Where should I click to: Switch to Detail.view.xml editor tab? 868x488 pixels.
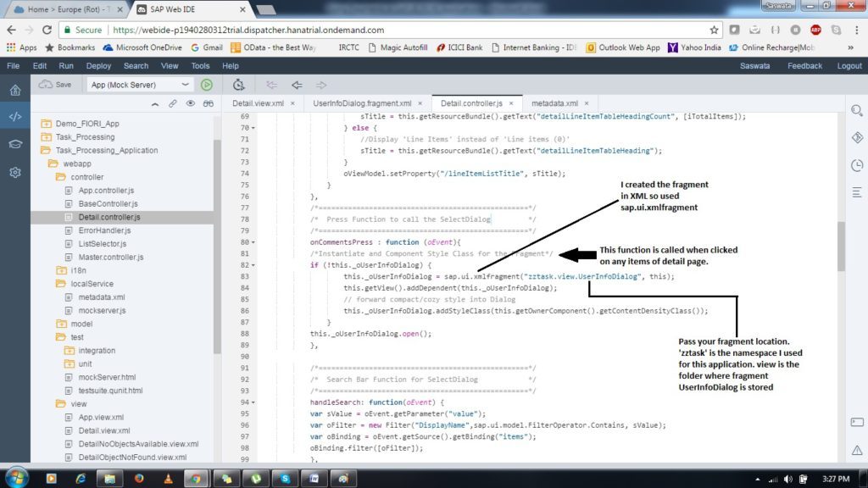point(258,103)
